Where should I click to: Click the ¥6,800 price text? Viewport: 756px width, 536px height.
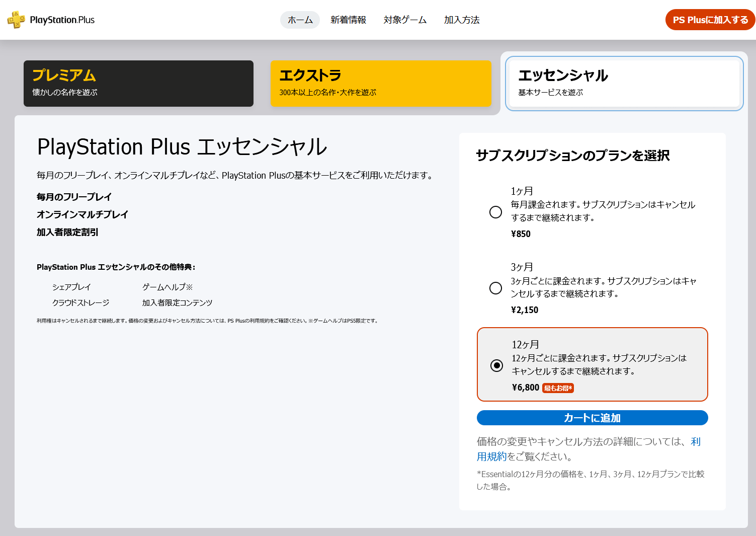coord(526,387)
